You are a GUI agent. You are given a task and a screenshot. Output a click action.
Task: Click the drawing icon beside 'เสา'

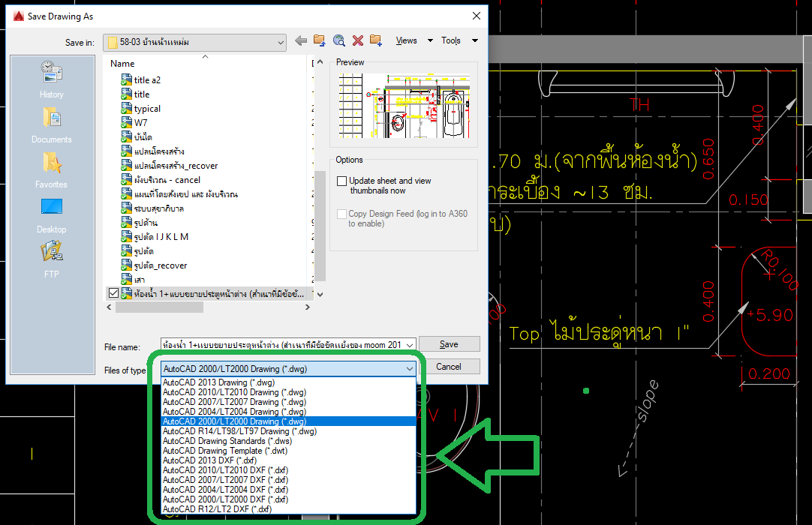point(126,280)
